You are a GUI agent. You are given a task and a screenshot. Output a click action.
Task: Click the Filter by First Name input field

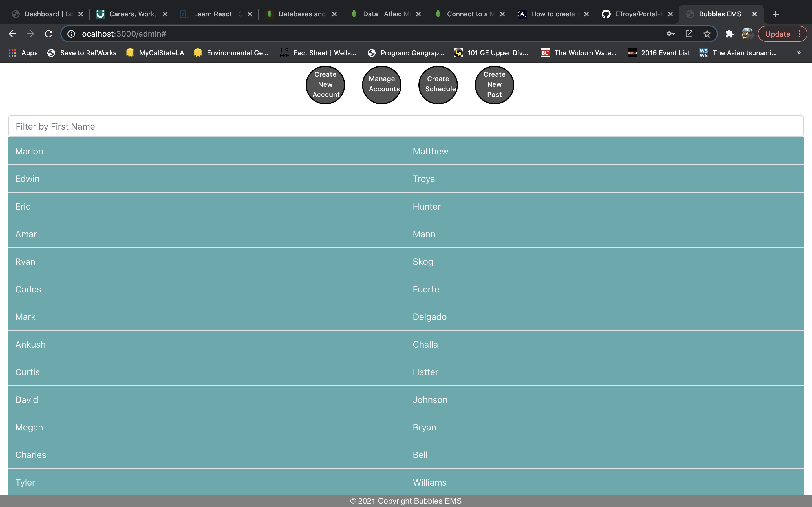point(406,126)
